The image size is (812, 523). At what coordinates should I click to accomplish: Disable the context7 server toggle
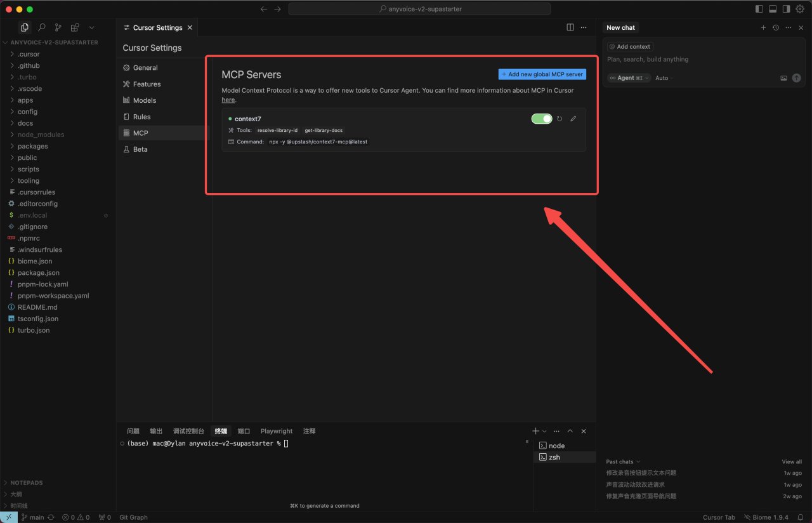click(542, 119)
